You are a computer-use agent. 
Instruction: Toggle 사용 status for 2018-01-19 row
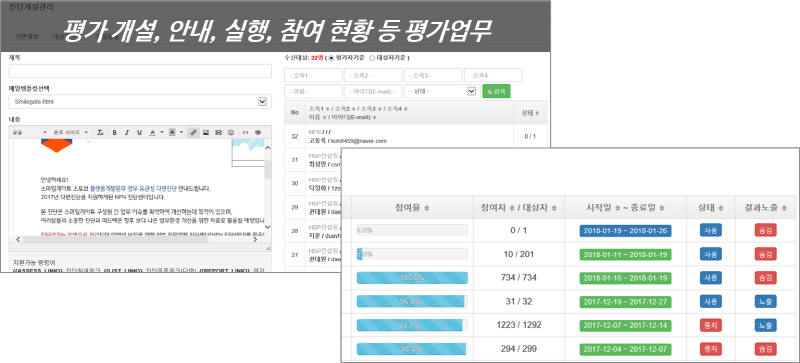(711, 230)
